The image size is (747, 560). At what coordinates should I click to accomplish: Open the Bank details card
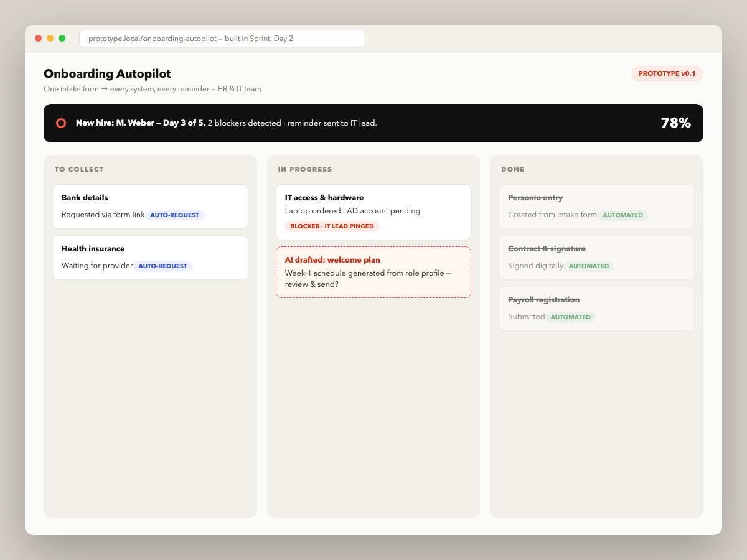[x=150, y=207]
